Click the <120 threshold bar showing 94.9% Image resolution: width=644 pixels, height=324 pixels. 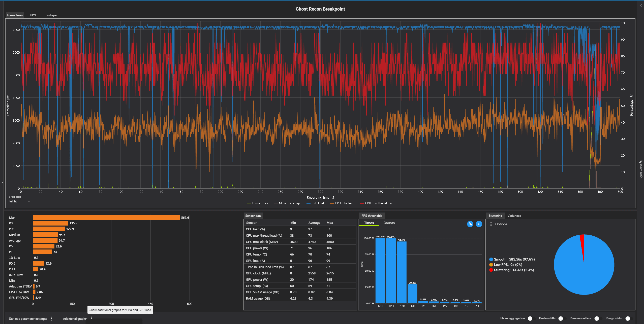pyautogui.click(x=402, y=272)
